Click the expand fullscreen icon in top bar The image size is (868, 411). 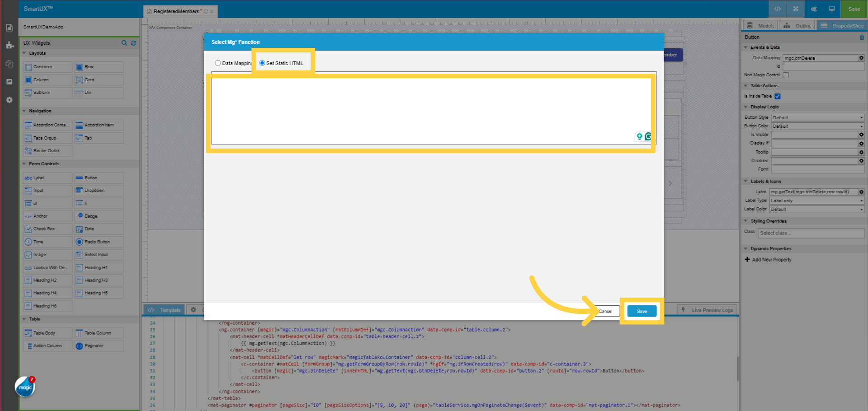tap(796, 9)
